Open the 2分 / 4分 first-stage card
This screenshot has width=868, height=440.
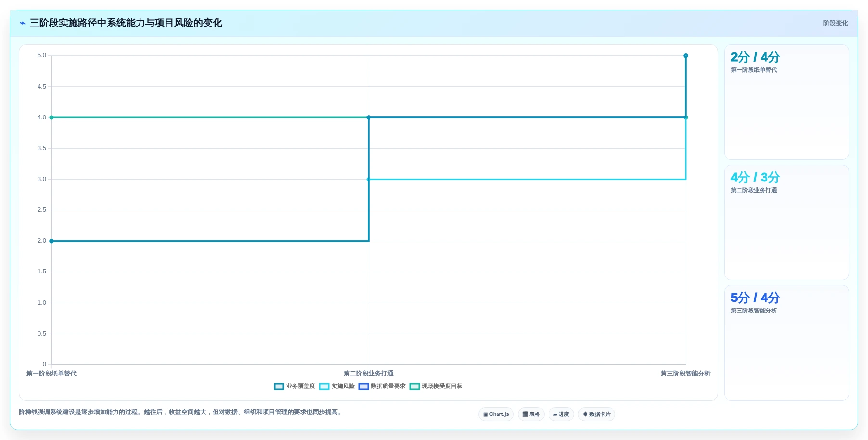pyautogui.click(x=787, y=102)
